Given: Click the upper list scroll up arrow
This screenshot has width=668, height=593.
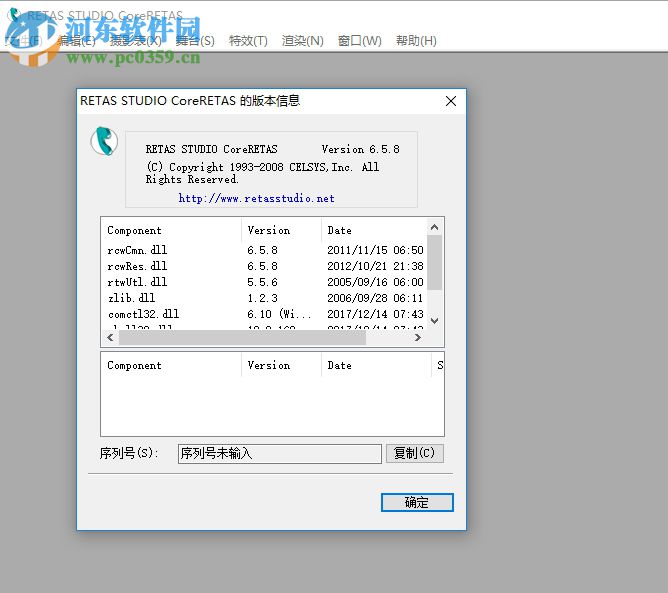Looking at the screenshot, I should pos(435,227).
